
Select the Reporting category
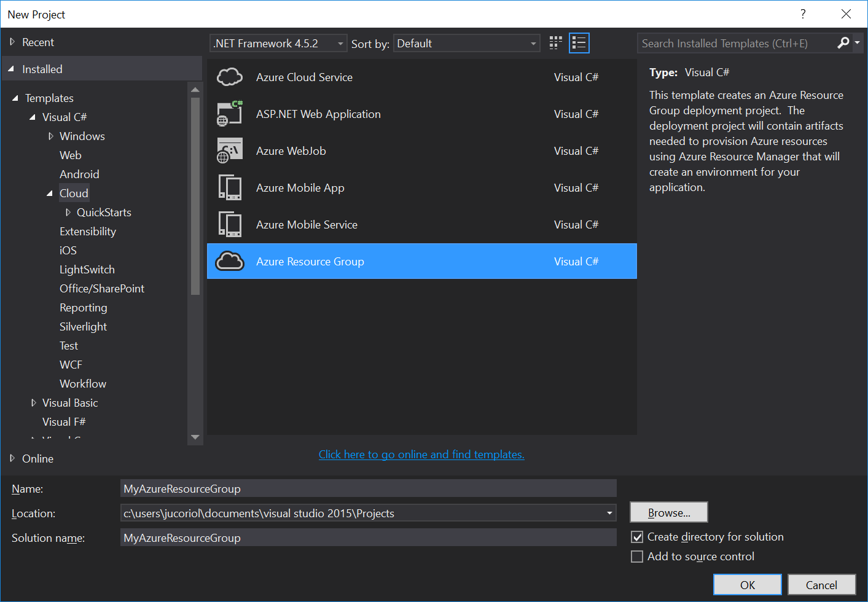coord(84,307)
